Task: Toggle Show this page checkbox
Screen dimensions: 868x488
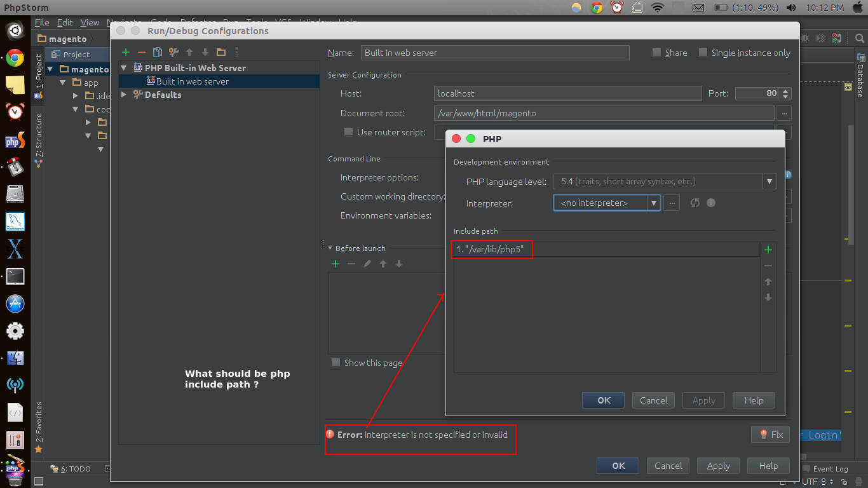Action: 336,363
